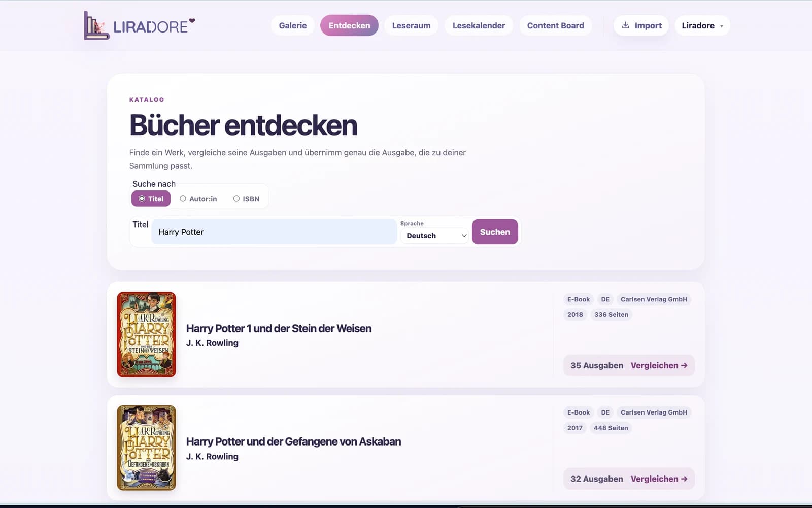
Task: Click the DE tag on Gefangene von Askaban
Action: click(605, 412)
